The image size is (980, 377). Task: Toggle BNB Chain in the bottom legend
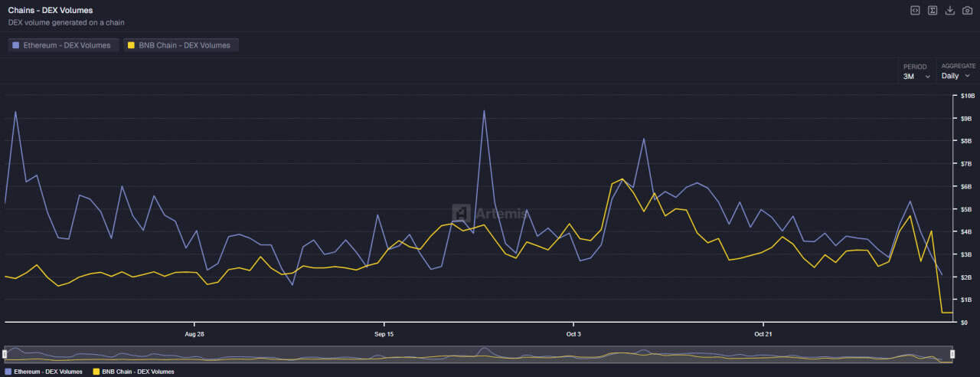[x=133, y=372]
